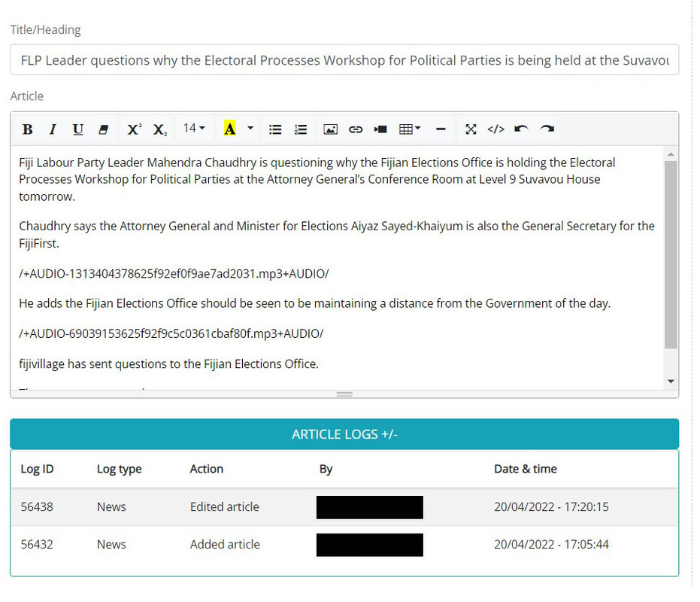Open the text color options arrow
This screenshot has height=602, width=700.
250,129
